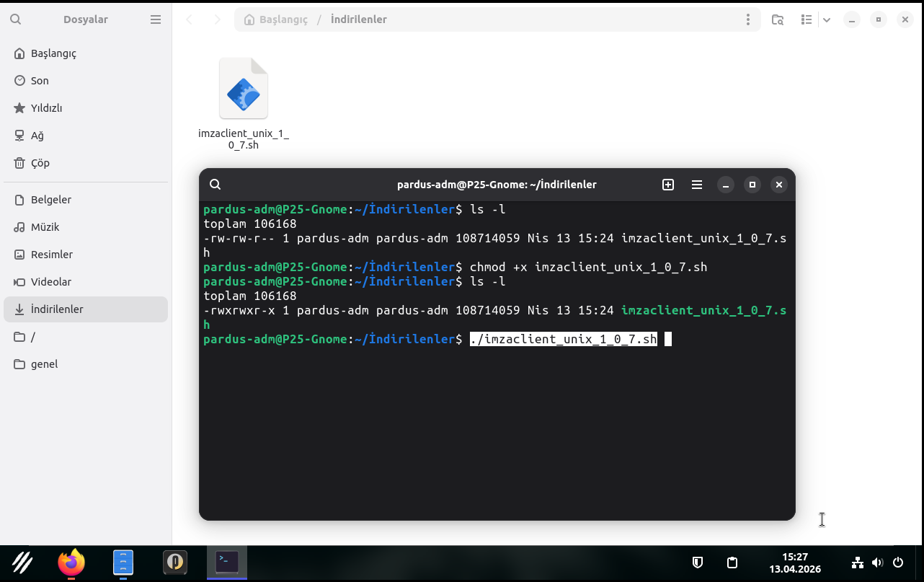924x582 pixels.
Task: Open Çöp trash folder
Action: [86, 163]
